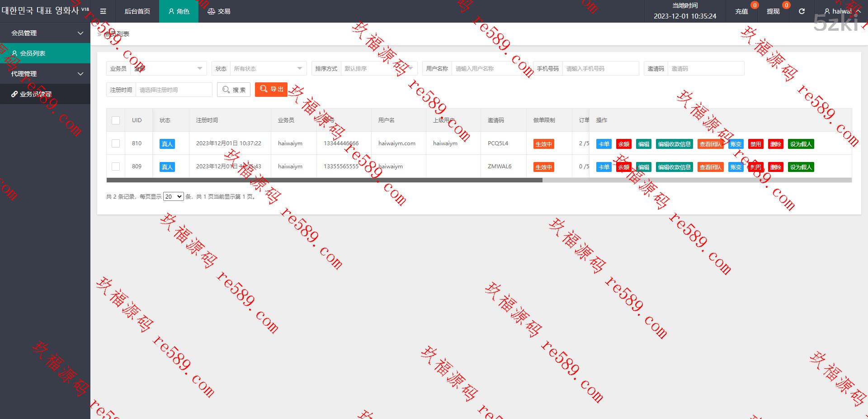The image size is (868, 419).
Task: Click the sidebar collapse hamburger icon
Action: click(103, 11)
